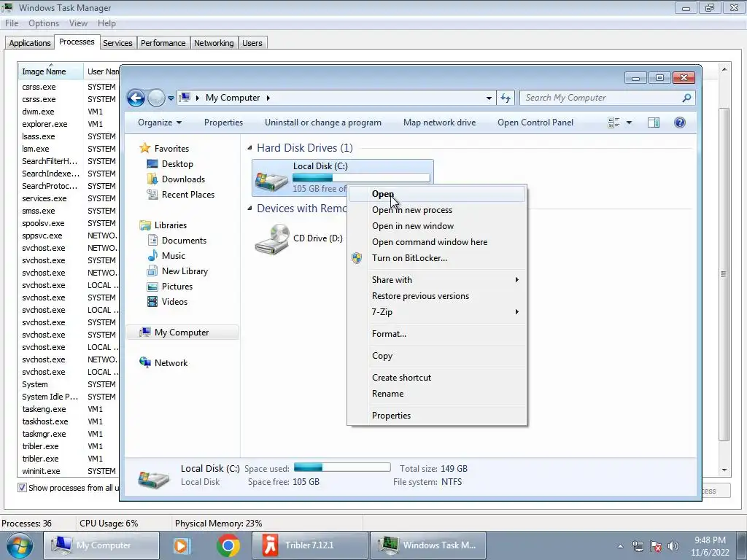Viewport: 747px width, 560px height.
Task: Click Map network drive
Action: coord(439,122)
